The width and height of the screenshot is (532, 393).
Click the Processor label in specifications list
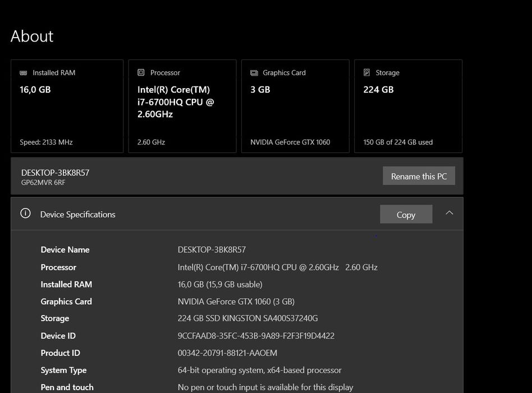pyautogui.click(x=58, y=267)
